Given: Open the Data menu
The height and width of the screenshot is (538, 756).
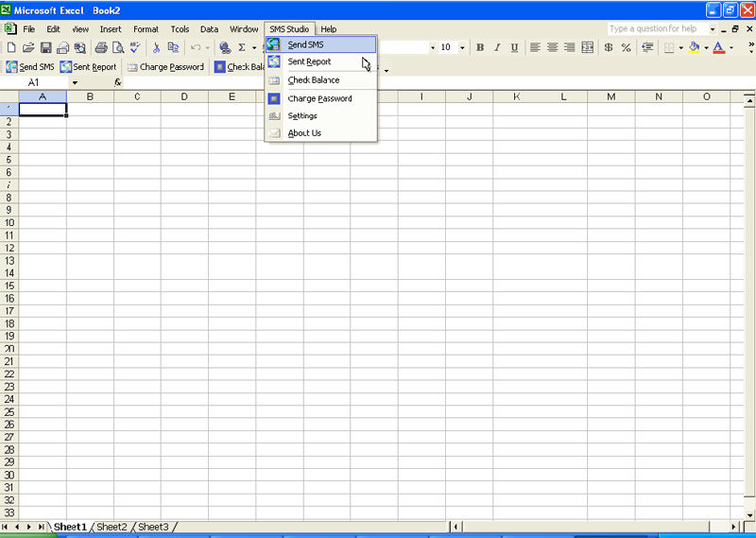Looking at the screenshot, I should pyautogui.click(x=209, y=29).
